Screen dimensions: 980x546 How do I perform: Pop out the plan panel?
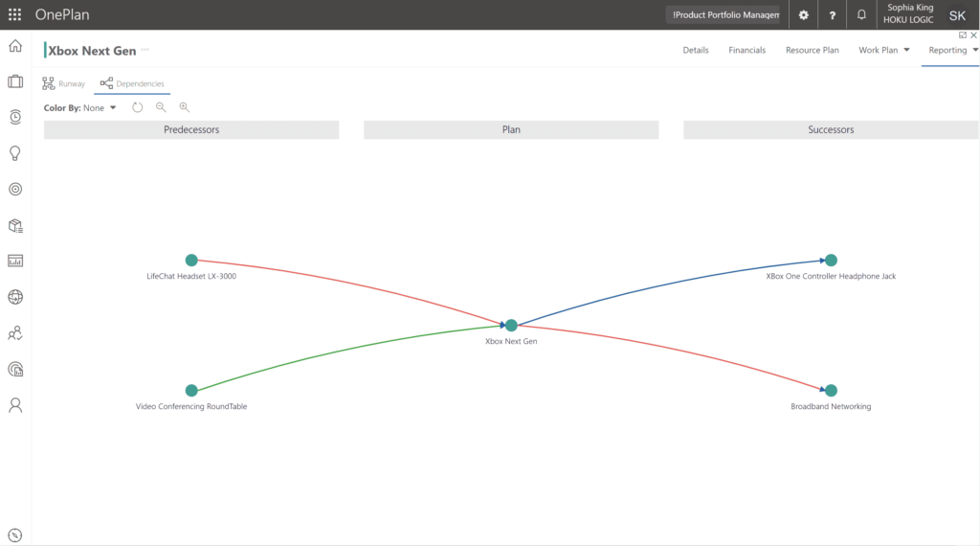(963, 35)
